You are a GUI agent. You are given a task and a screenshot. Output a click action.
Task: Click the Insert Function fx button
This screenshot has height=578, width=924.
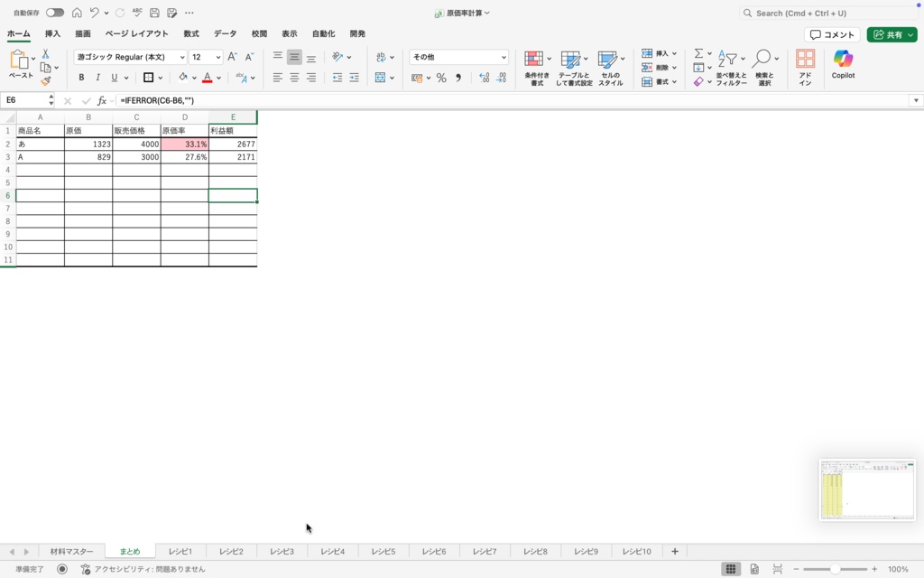pos(101,101)
